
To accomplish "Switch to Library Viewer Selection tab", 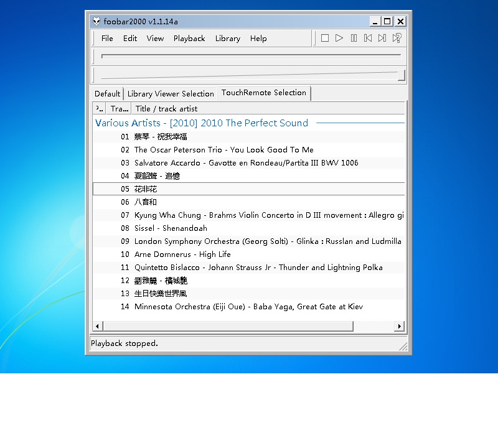I will point(171,94).
